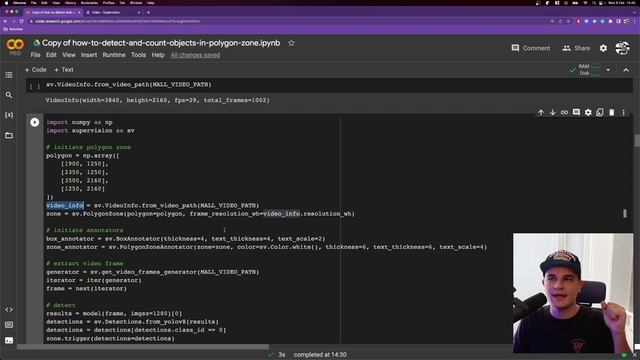Click the vertical scrollbar thumb at right
Screen dimensions: 640x360
tap(637, 141)
